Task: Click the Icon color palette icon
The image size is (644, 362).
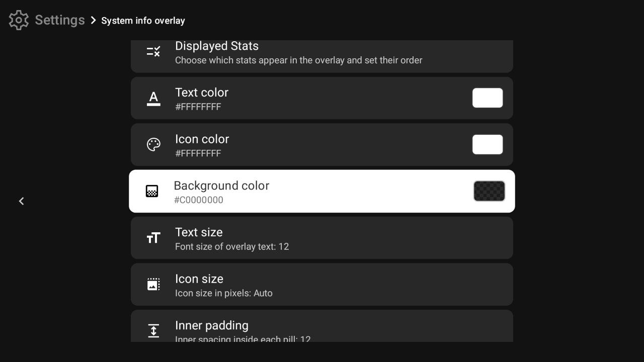Action: 153,144
